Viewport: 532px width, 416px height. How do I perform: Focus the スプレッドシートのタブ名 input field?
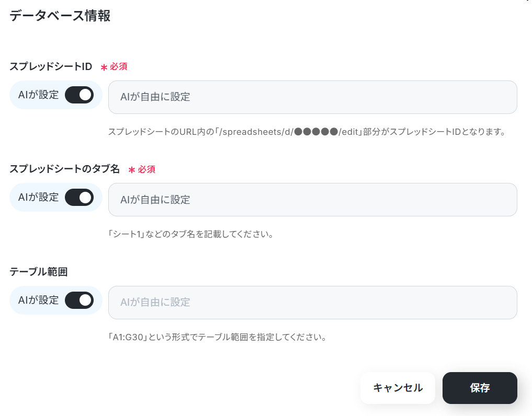(312, 200)
